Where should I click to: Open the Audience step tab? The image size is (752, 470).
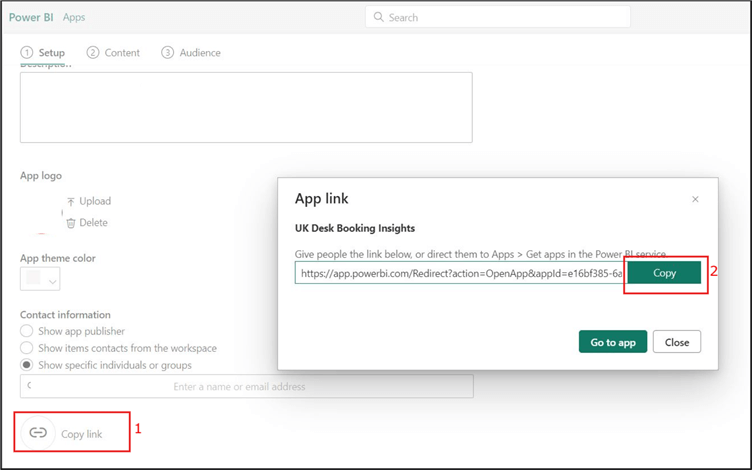191,53
